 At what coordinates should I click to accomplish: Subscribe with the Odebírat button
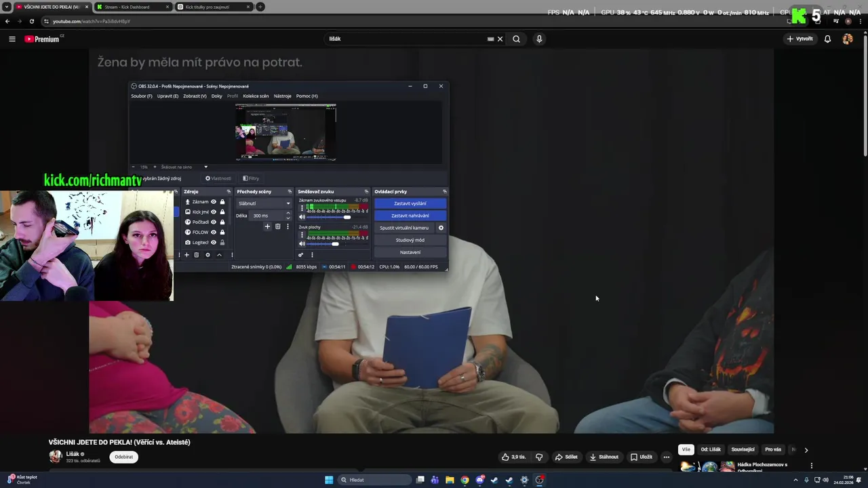(124, 457)
